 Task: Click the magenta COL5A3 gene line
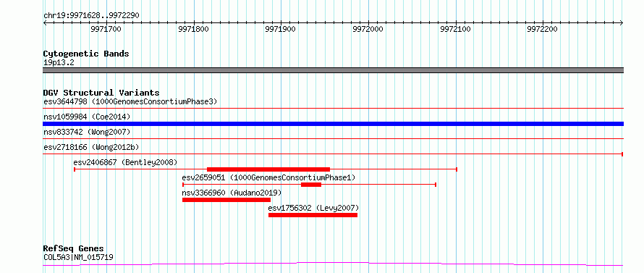(333, 264)
